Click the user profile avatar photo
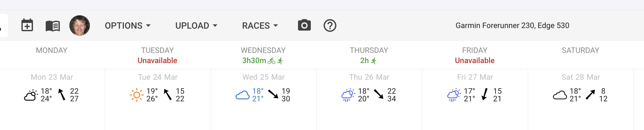The image size is (644, 130). click(79, 25)
